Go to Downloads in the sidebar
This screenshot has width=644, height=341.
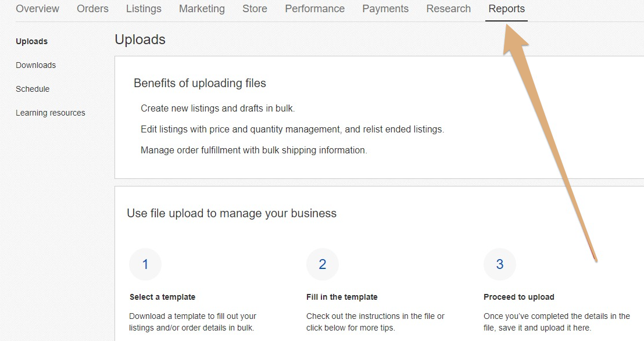[35, 65]
